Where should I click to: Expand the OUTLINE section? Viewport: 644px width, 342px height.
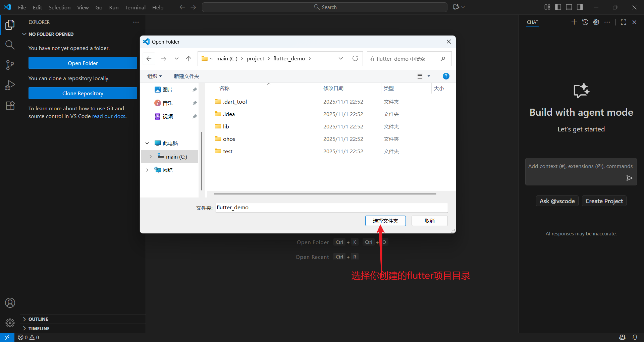(24, 319)
